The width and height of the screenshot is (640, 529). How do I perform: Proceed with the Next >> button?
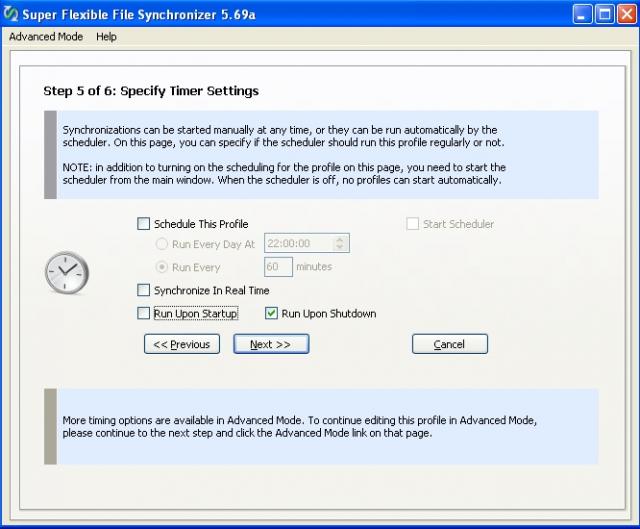tap(271, 344)
